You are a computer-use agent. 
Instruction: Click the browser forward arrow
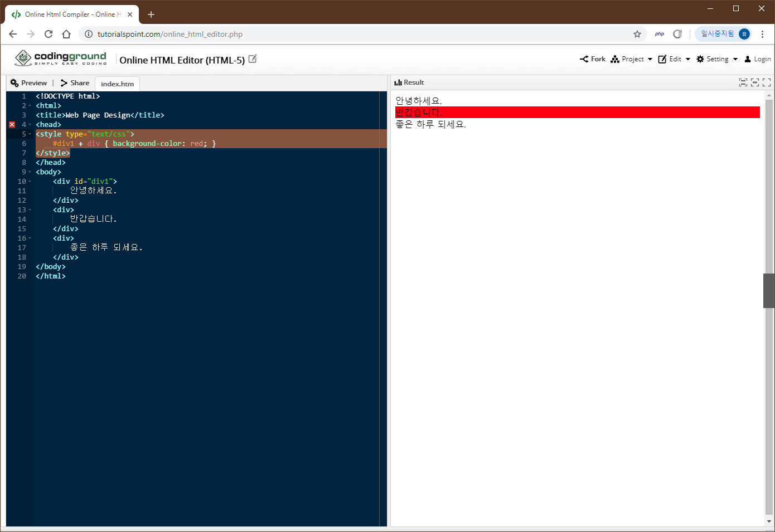click(31, 34)
